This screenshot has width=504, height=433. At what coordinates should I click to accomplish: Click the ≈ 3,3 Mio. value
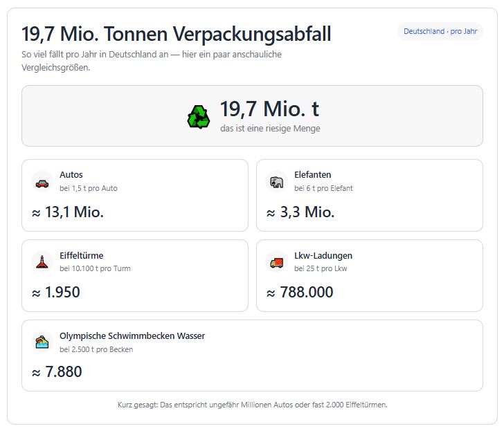click(x=300, y=212)
